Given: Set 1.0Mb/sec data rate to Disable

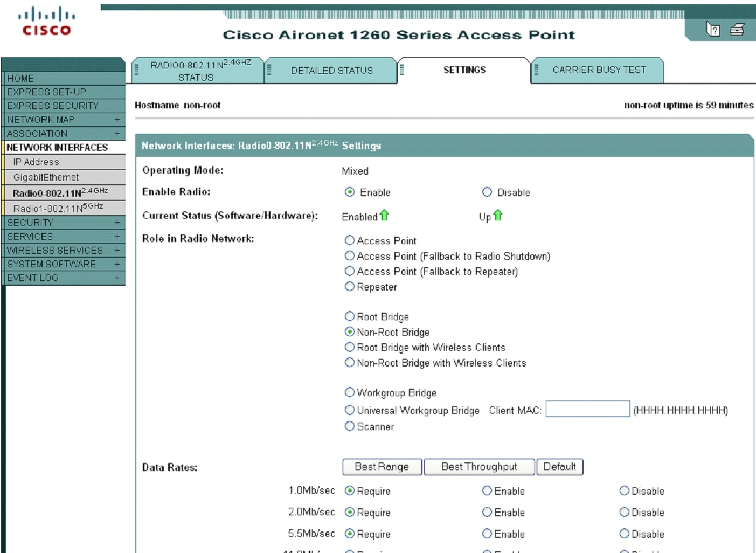Looking at the screenshot, I should (x=625, y=491).
